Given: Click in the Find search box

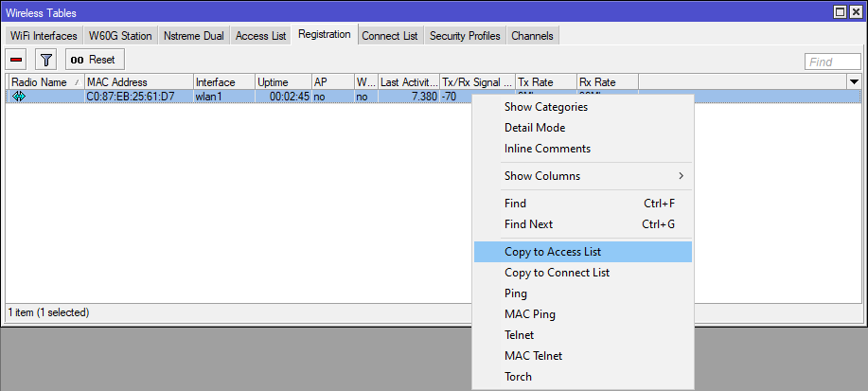Looking at the screenshot, I should click(833, 62).
